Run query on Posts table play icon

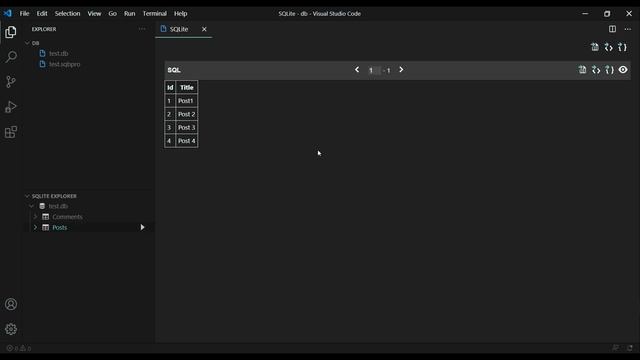click(142, 227)
